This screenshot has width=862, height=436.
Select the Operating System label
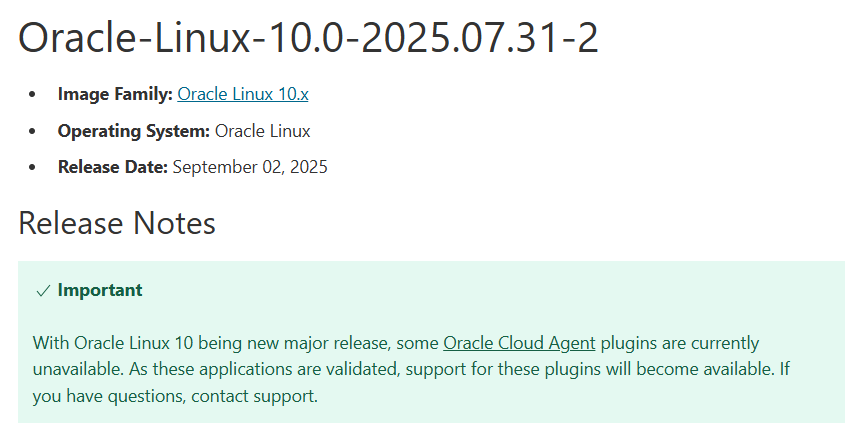[134, 131]
